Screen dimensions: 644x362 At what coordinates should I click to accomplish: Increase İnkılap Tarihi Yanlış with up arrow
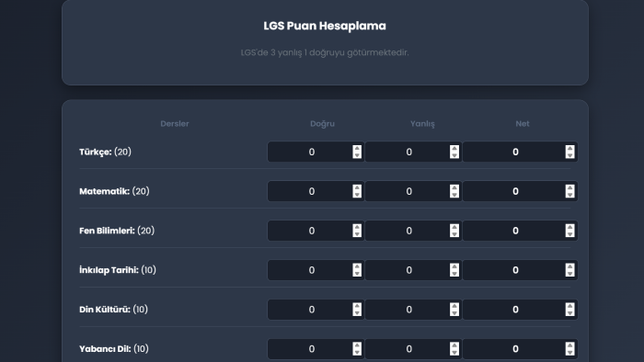[454, 266]
